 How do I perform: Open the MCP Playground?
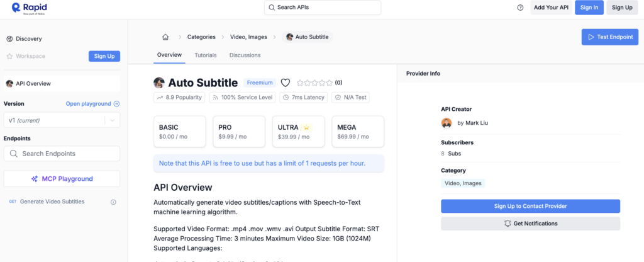62,179
